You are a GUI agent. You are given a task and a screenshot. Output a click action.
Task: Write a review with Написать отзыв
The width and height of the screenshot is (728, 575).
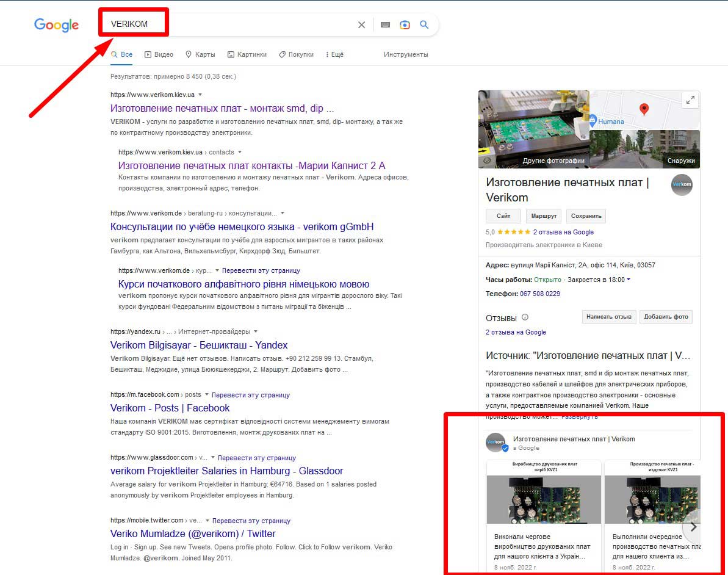pyautogui.click(x=608, y=317)
